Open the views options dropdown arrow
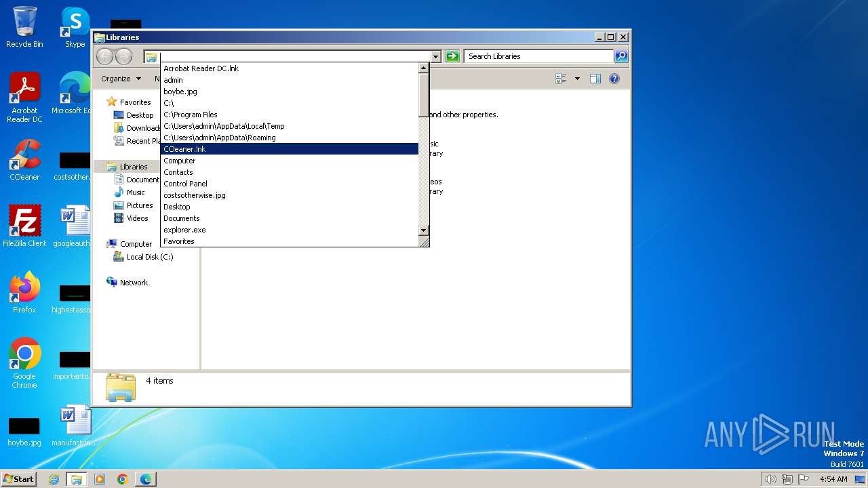868x488 pixels. 577,79
